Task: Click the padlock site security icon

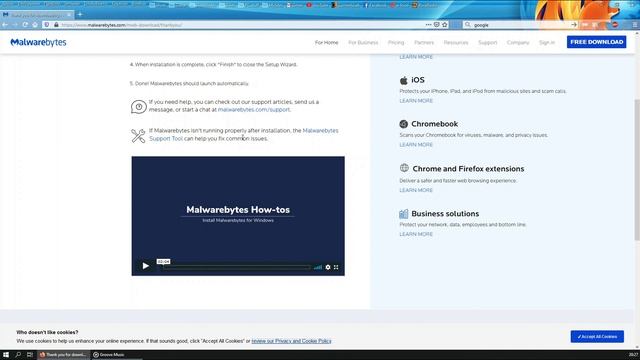Action: pyautogui.click(x=56, y=25)
